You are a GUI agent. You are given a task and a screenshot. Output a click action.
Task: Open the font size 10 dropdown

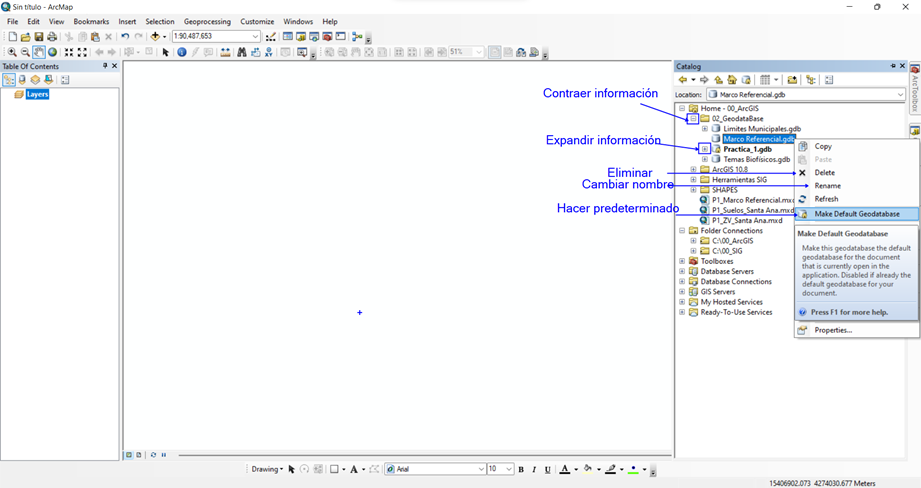(x=509, y=469)
